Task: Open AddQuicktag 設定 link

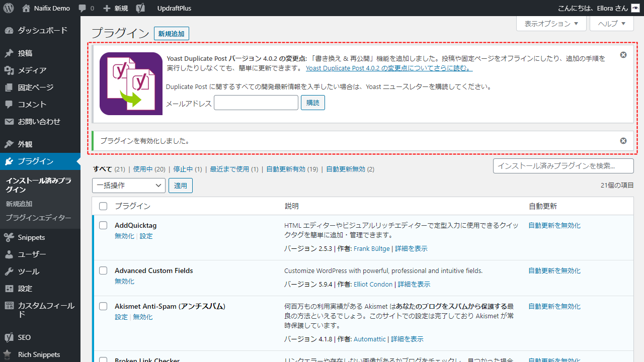Action: coord(146,236)
